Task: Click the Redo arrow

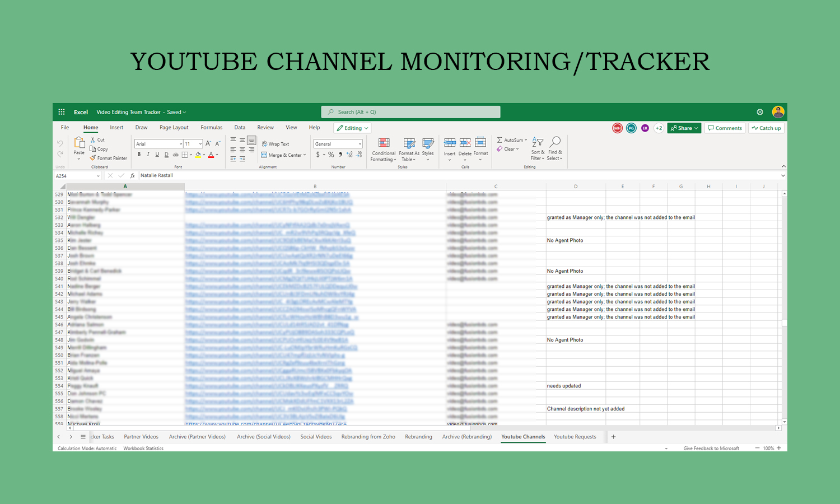Action: pyautogui.click(x=60, y=154)
